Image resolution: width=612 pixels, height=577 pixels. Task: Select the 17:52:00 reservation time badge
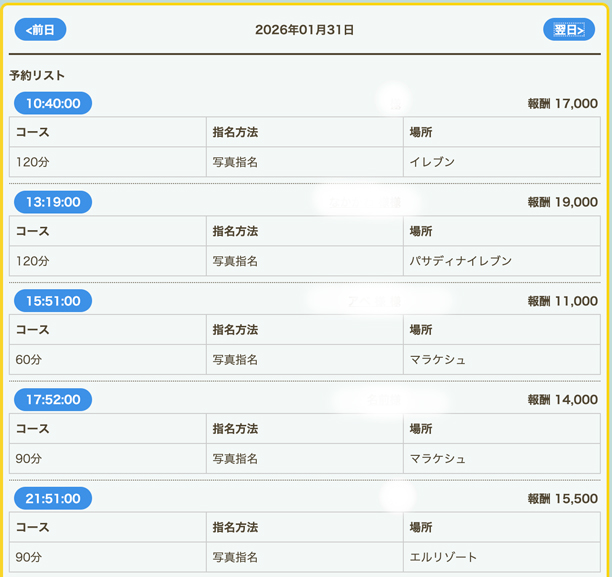pos(53,399)
